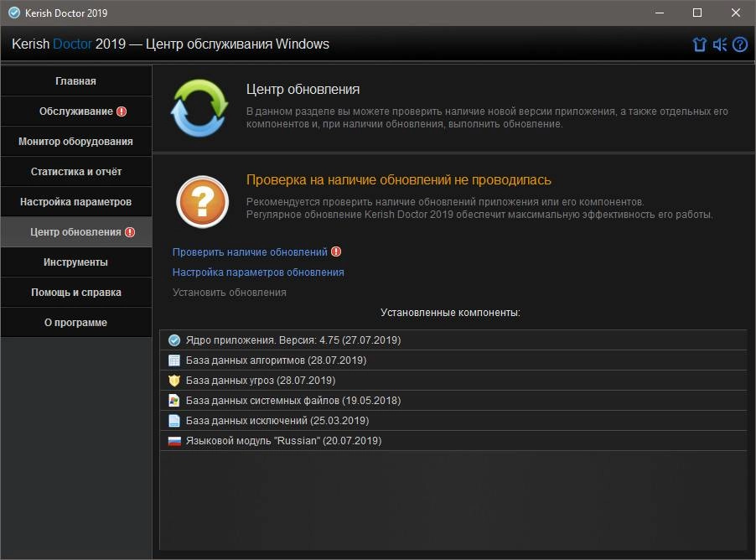Toggle the sound speaker icon in header

click(x=720, y=44)
